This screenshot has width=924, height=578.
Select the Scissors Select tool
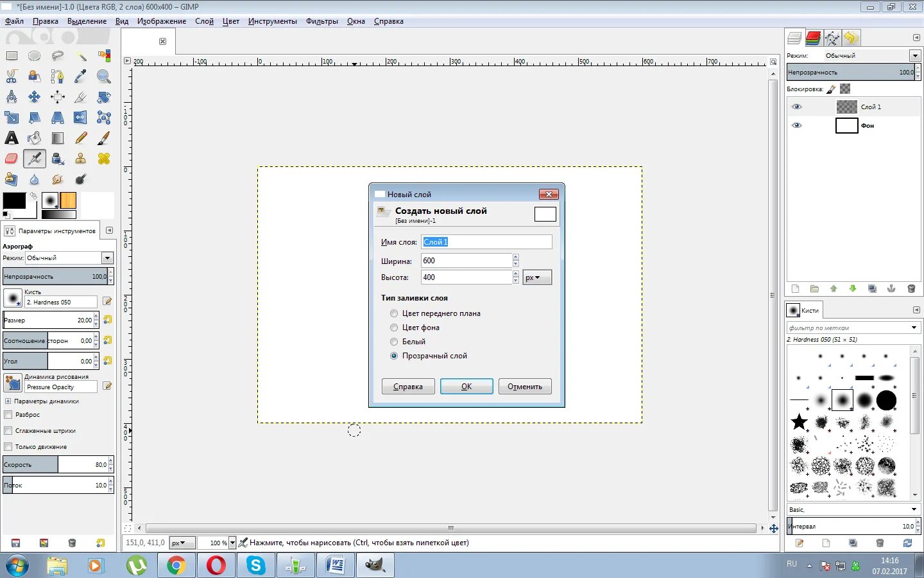coord(12,76)
